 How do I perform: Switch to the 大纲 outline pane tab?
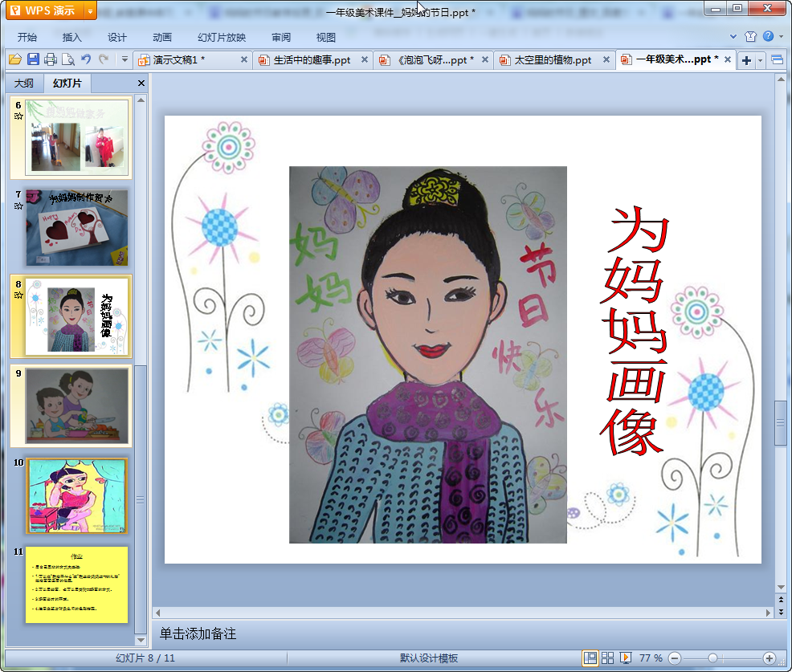[x=24, y=83]
